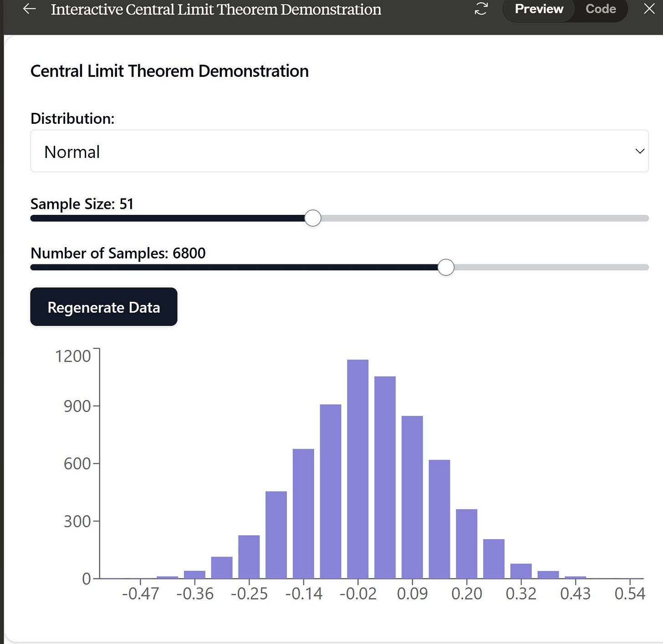
Task: Click the histogram bar above -0.14 label
Action: 303,513
